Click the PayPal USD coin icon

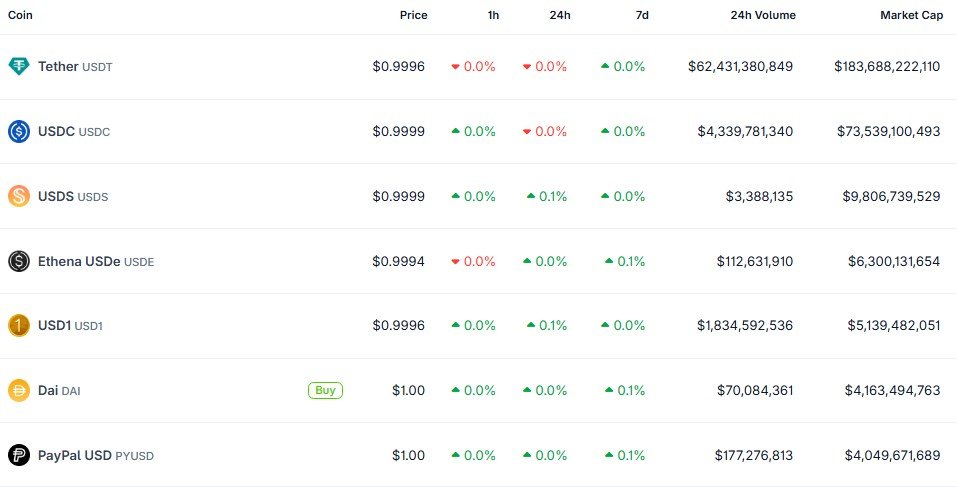point(18,455)
